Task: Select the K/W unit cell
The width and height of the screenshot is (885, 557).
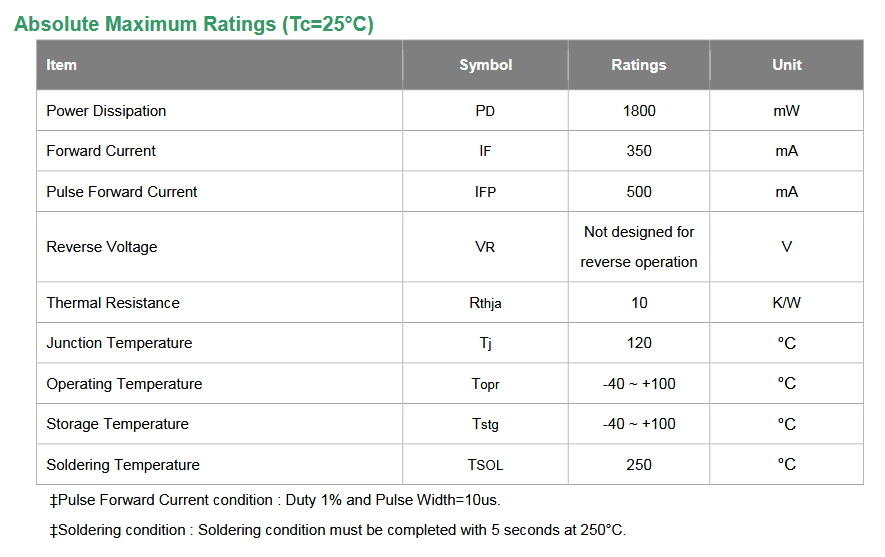Action: (787, 302)
